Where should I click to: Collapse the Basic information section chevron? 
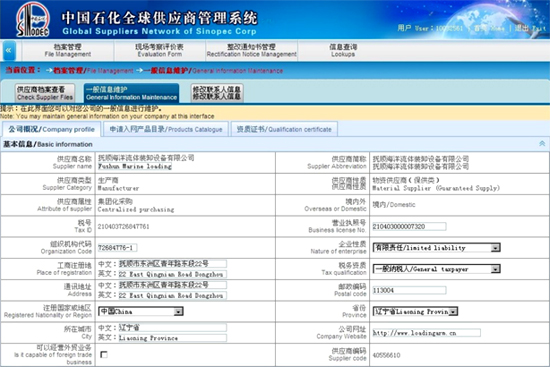(x=542, y=144)
